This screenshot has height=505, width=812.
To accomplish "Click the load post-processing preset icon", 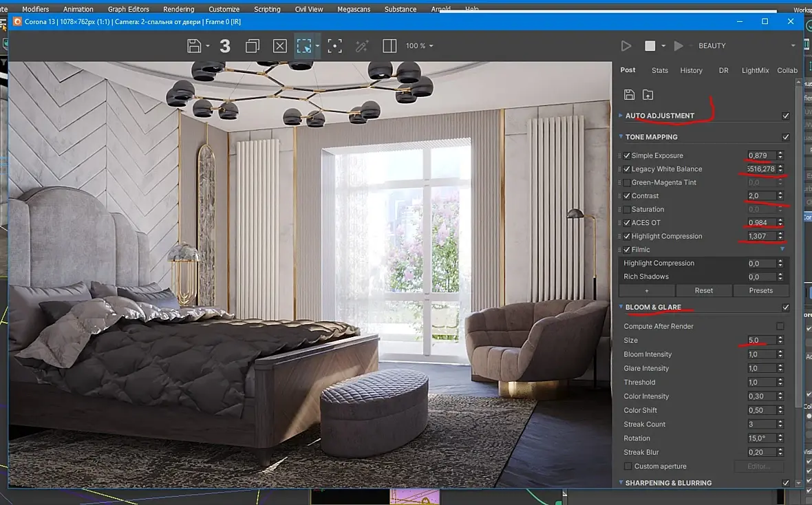I will pos(648,95).
